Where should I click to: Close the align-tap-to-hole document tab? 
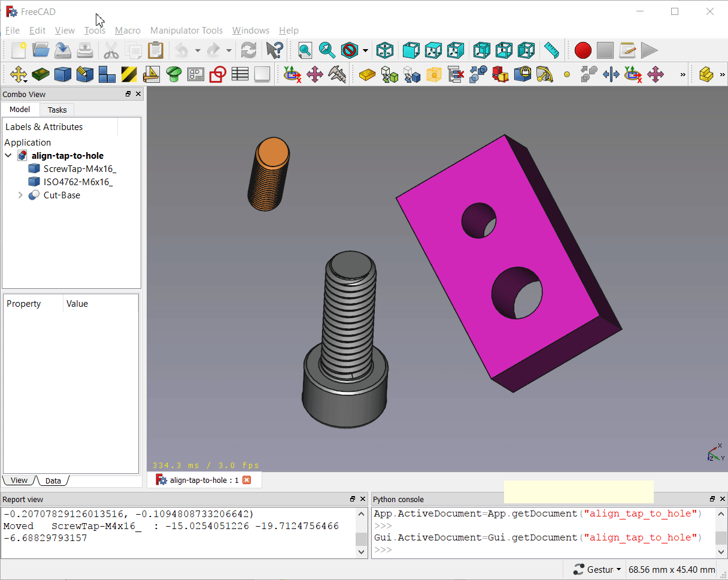tap(247, 480)
